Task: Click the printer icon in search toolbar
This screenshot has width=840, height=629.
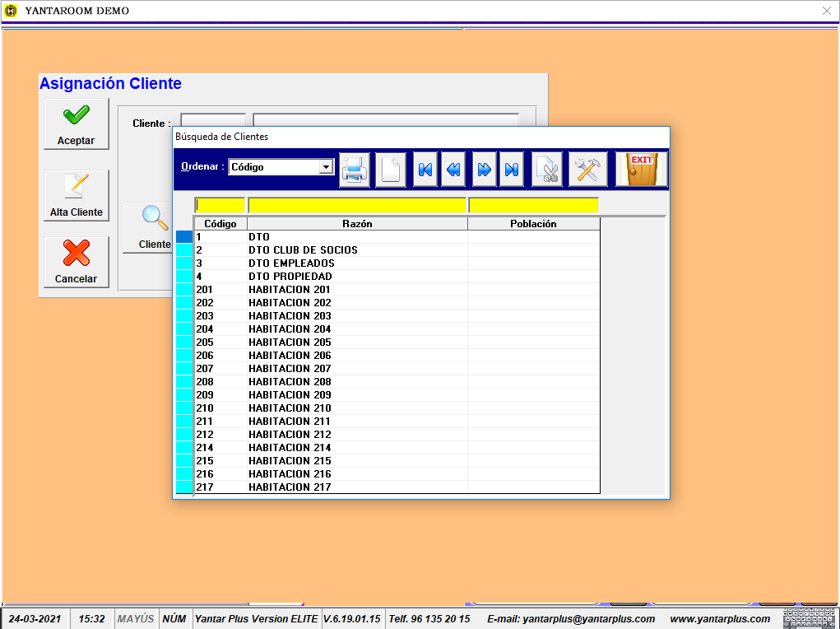Action: 355,170
